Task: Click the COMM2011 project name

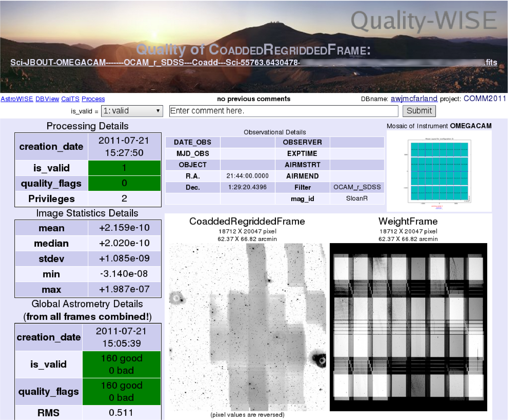Action: 484,99
